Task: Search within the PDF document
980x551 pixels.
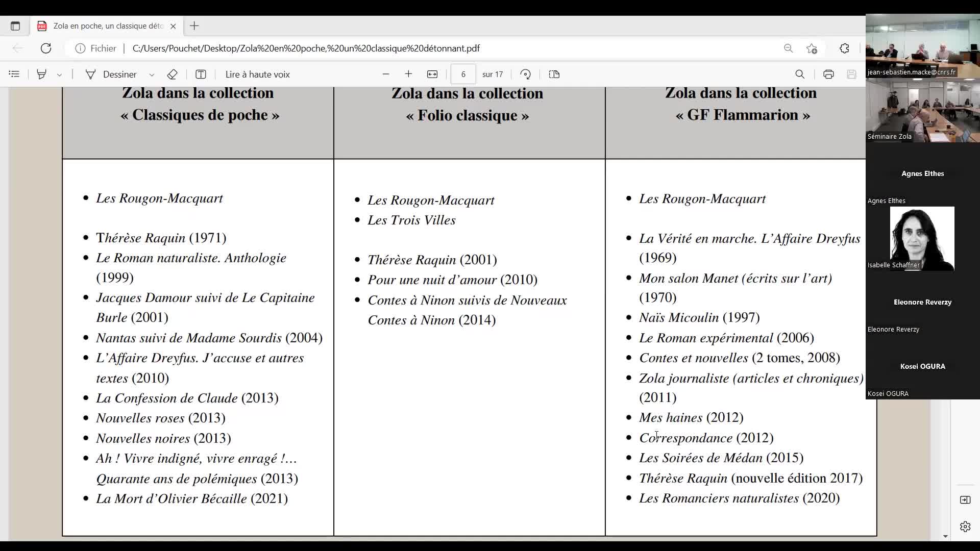Action: click(x=800, y=74)
